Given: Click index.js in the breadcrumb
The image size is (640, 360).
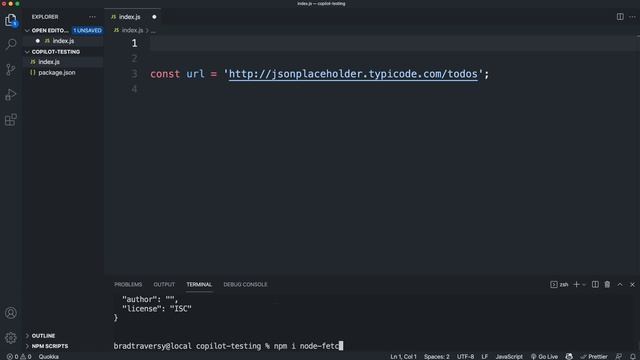Looking at the screenshot, I should point(132,30).
